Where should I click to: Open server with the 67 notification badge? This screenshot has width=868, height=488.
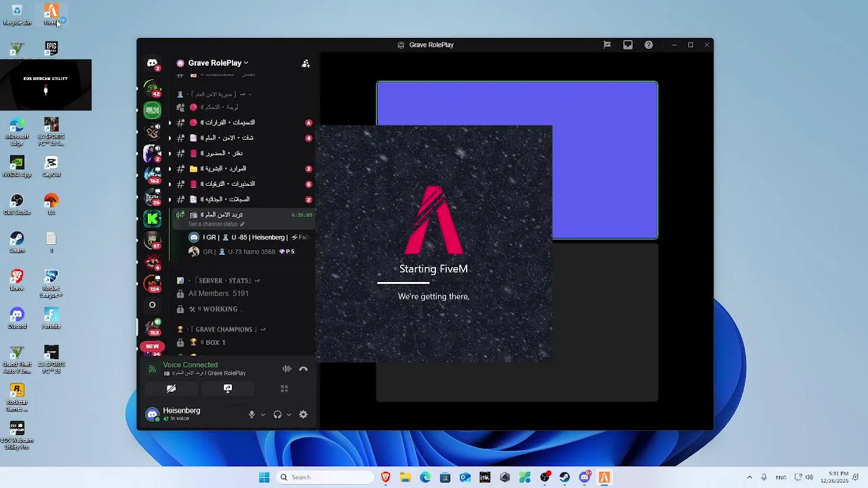point(153,240)
